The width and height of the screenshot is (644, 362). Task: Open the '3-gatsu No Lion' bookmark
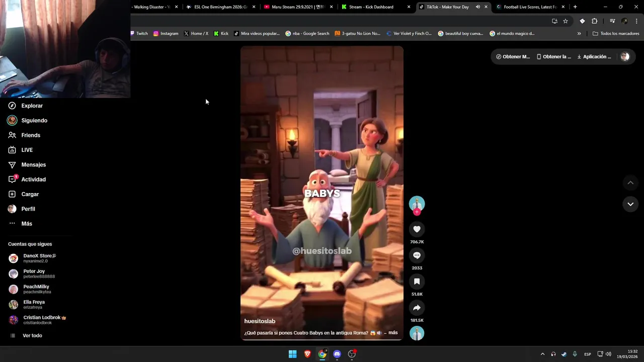coord(358,34)
